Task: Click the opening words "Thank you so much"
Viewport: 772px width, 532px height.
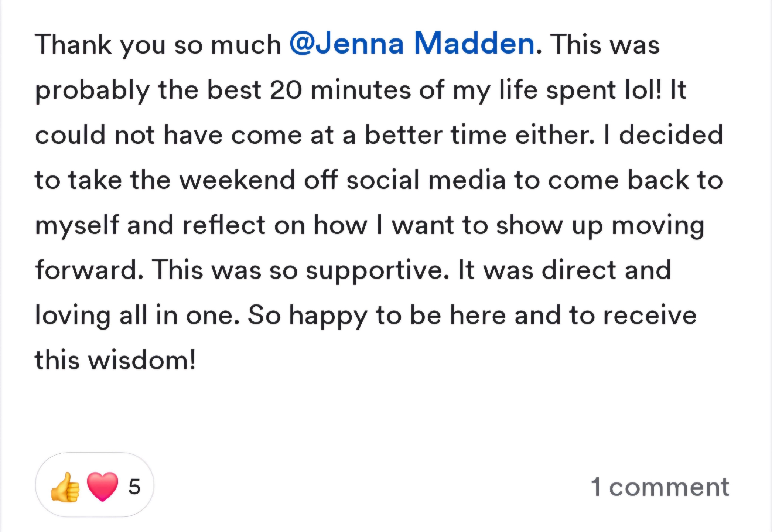Action: pos(158,45)
